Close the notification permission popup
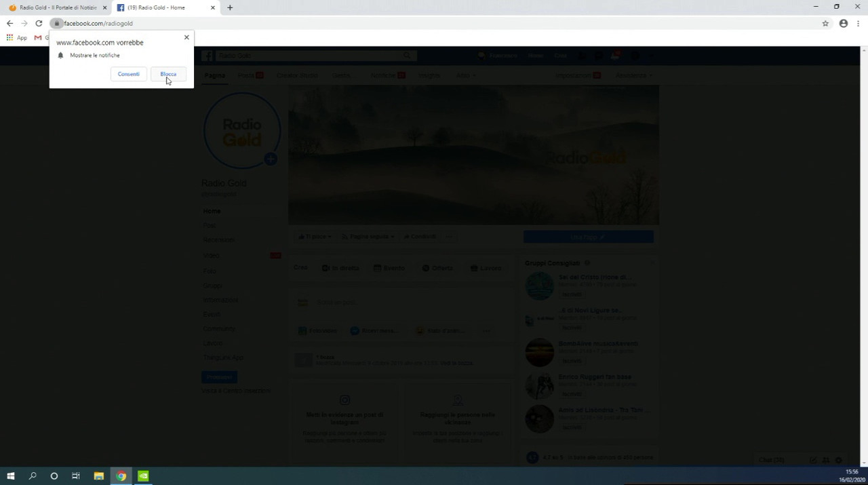The image size is (868, 485). tap(186, 37)
